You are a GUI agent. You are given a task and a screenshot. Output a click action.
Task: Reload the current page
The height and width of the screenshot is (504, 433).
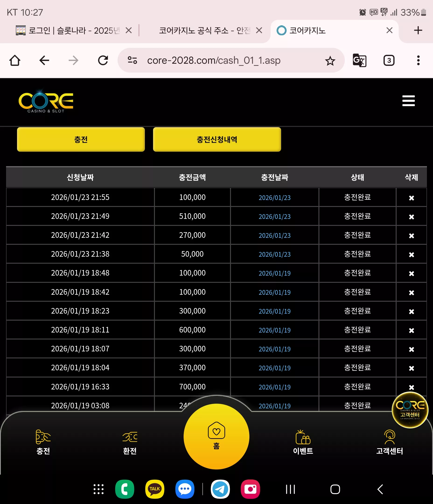103,60
